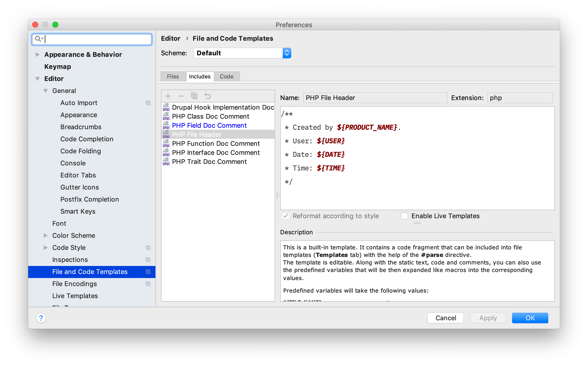Collapse the General tree node
The image size is (588, 366).
tap(46, 91)
